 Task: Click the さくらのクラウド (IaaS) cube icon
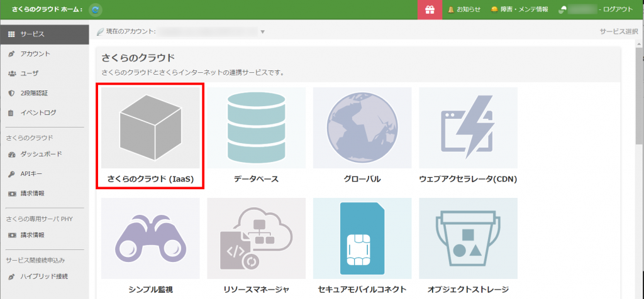point(150,128)
